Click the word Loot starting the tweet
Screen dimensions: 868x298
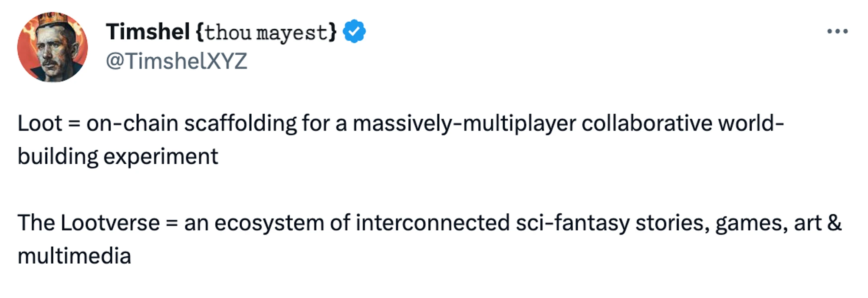click(40, 123)
